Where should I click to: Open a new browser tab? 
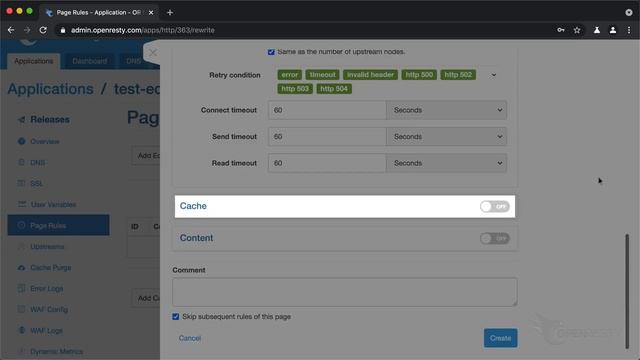click(170, 13)
